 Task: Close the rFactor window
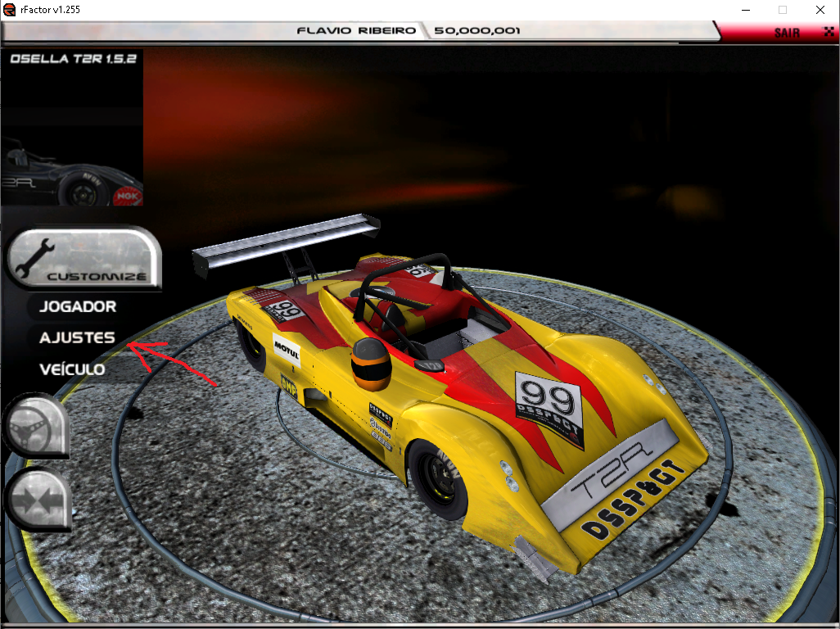click(x=820, y=10)
